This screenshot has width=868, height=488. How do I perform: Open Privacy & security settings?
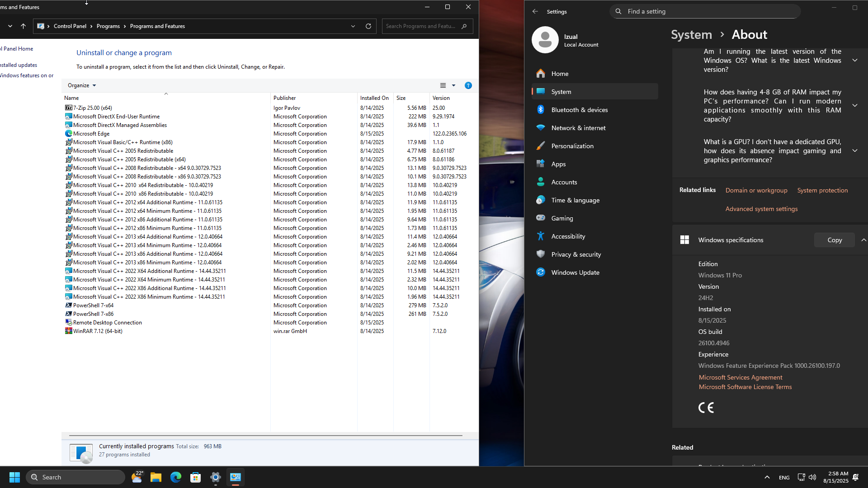(x=595, y=254)
